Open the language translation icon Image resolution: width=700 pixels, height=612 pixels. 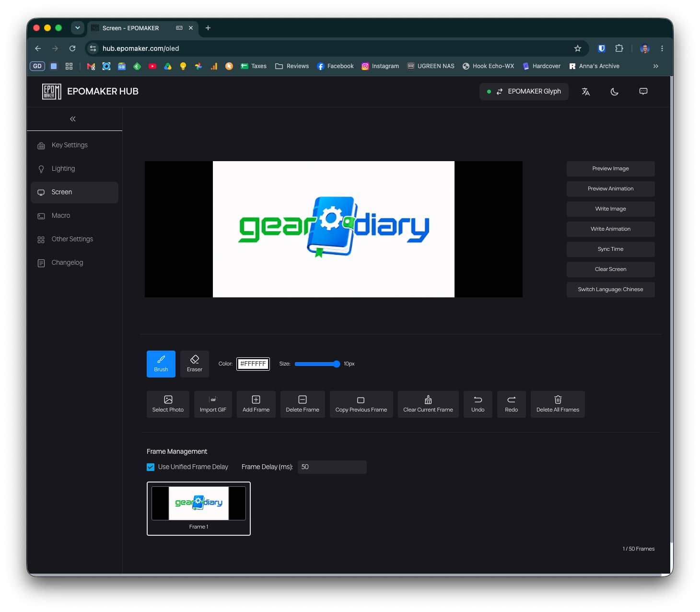585,92
